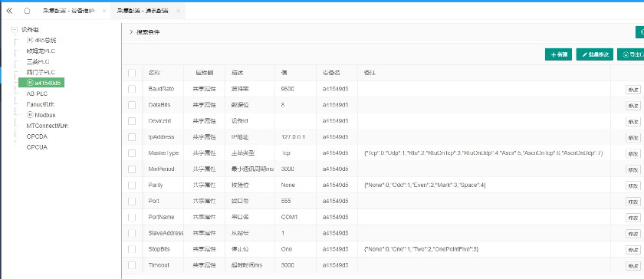Click 修改 button on MasterType row

(633, 153)
